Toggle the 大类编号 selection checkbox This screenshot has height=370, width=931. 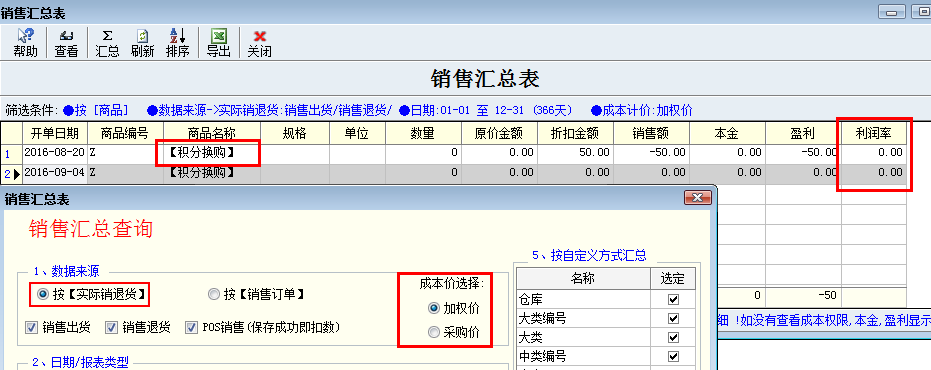pos(673,318)
